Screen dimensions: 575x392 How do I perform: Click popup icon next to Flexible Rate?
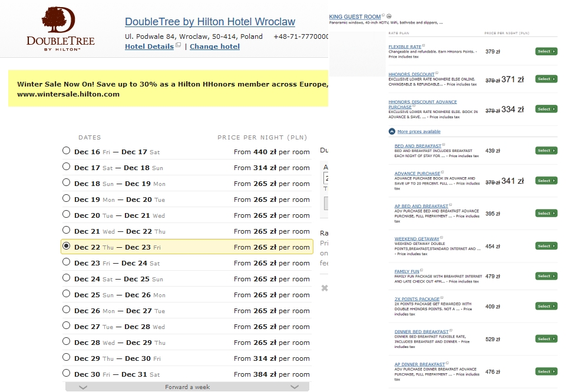(424, 45)
